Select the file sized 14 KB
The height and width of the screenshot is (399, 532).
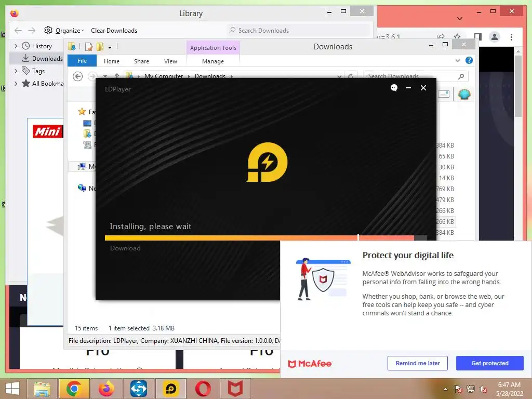point(446,178)
